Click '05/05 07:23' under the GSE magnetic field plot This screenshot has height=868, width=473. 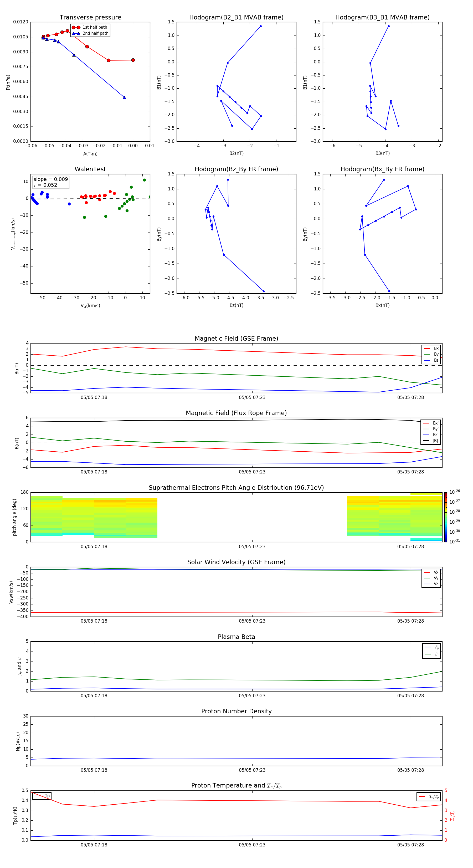252,397
